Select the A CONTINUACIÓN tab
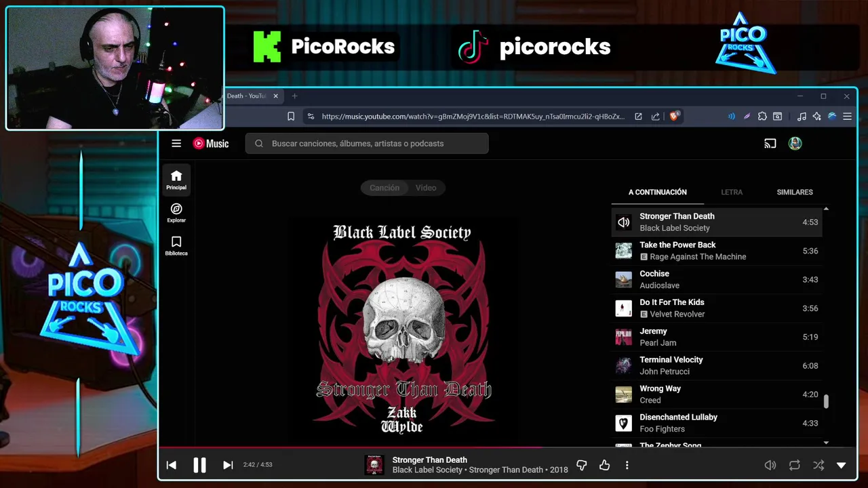 (x=658, y=192)
